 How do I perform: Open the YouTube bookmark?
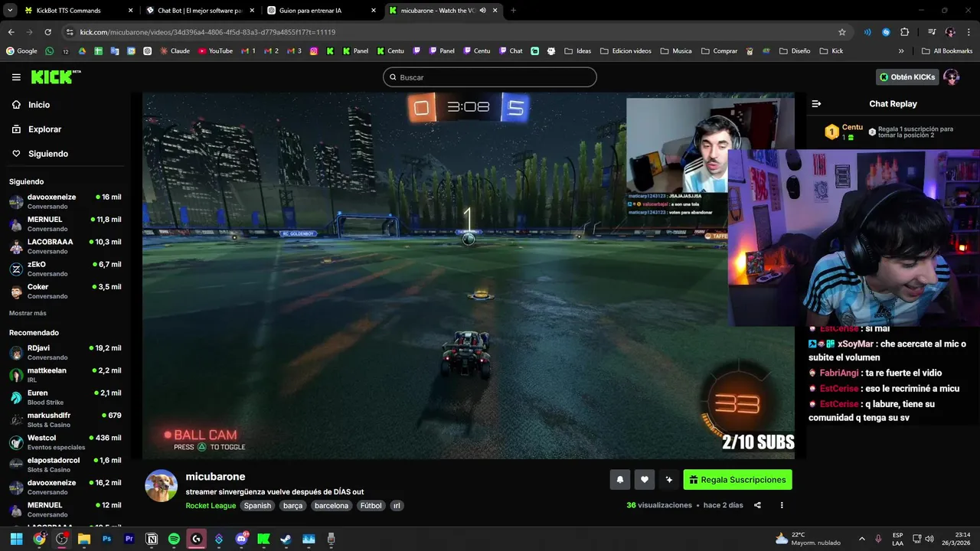(x=215, y=51)
